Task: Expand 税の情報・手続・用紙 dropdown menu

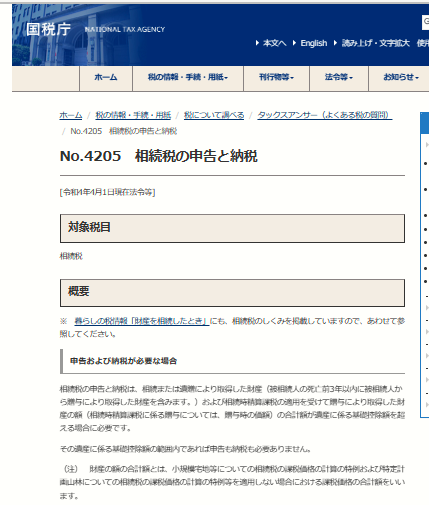Action: pyautogui.click(x=188, y=78)
